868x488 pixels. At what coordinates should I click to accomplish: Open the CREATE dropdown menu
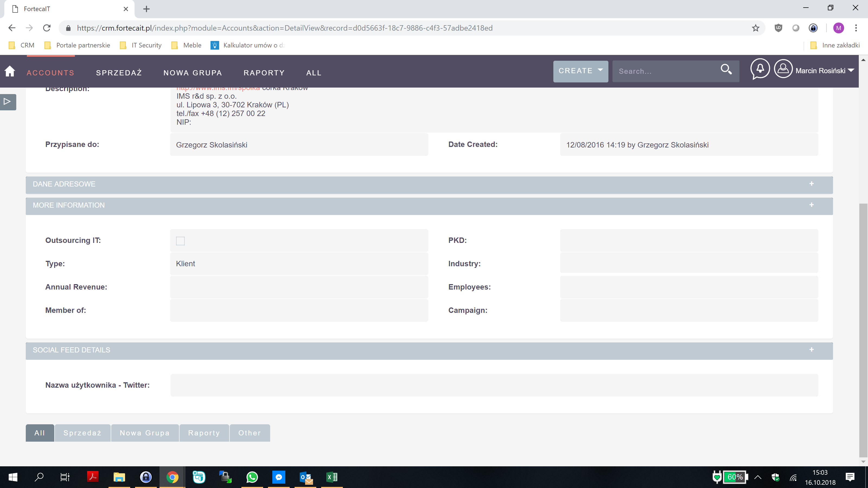coord(580,71)
